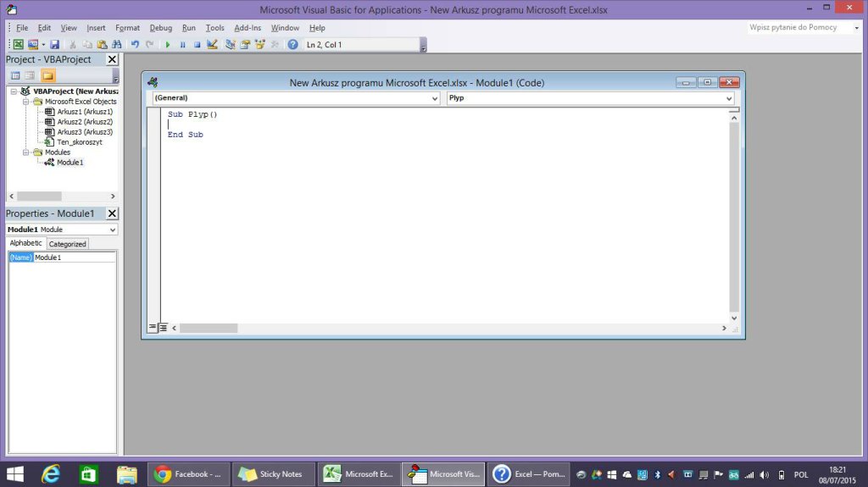Open the Insert menu

pos(96,28)
